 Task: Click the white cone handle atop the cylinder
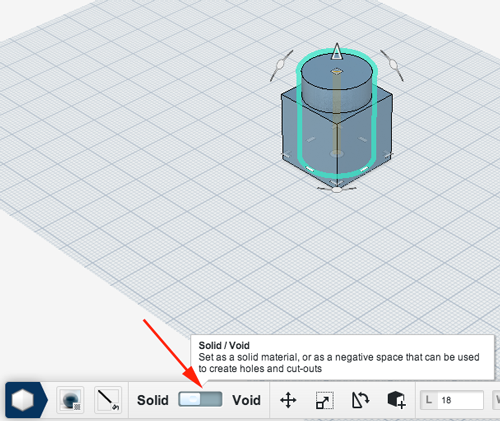click(x=337, y=51)
